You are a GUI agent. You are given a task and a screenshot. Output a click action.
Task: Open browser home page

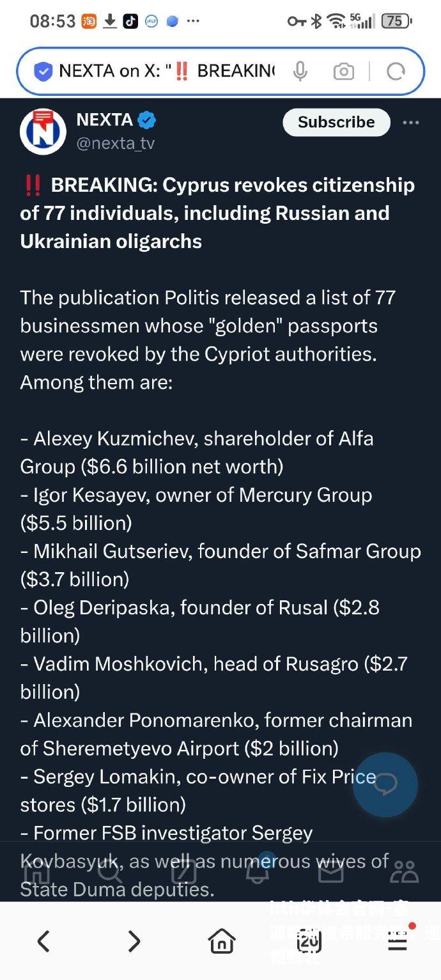[x=221, y=941]
